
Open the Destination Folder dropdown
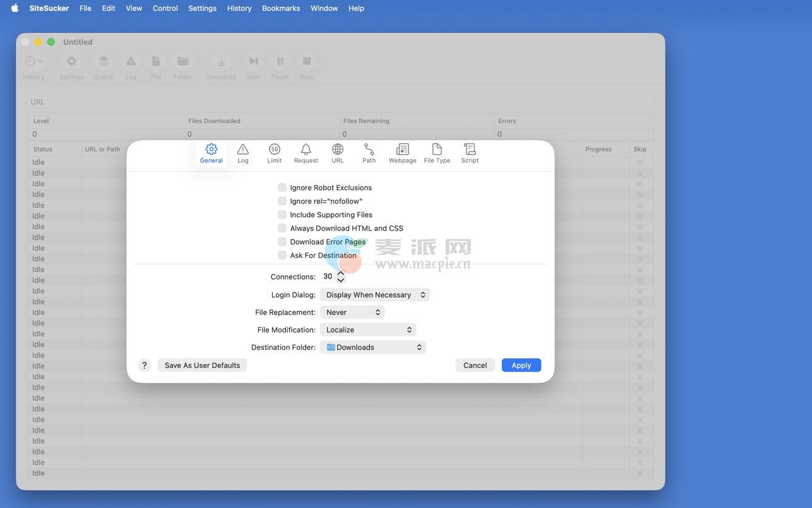[373, 348]
